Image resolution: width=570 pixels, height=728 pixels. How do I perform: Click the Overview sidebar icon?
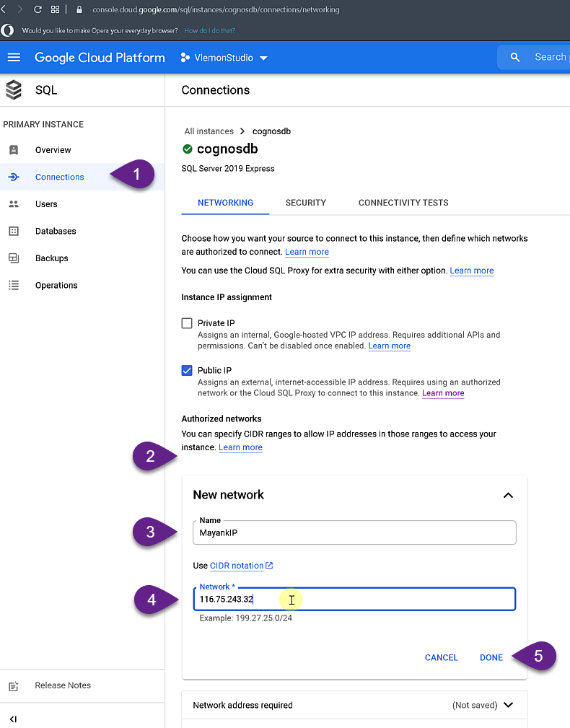[13, 150]
